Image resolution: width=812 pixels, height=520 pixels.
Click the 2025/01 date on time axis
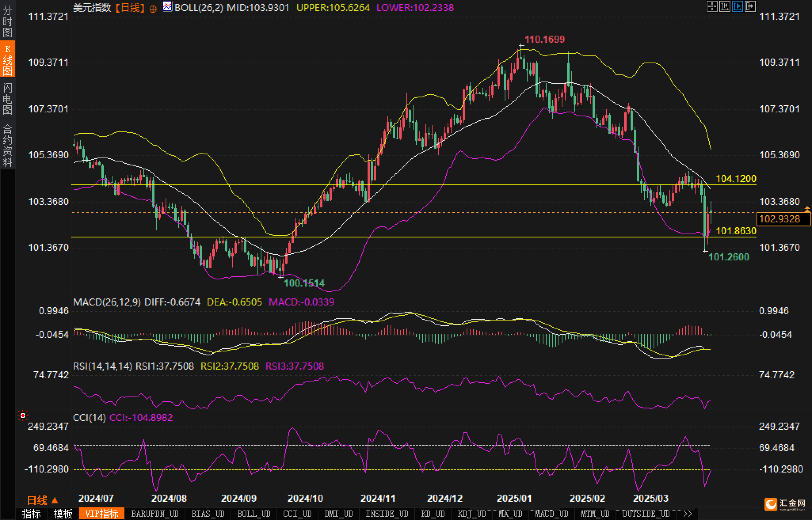click(x=515, y=498)
